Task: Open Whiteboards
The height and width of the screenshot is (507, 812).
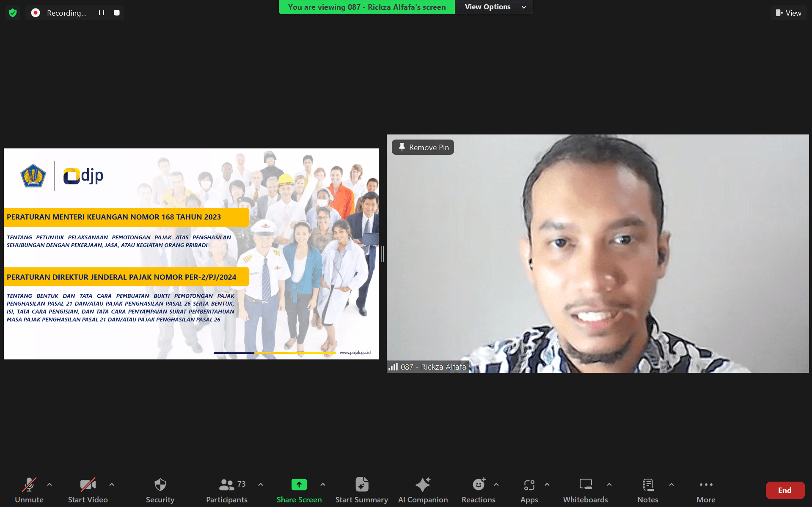Action: click(x=585, y=491)
